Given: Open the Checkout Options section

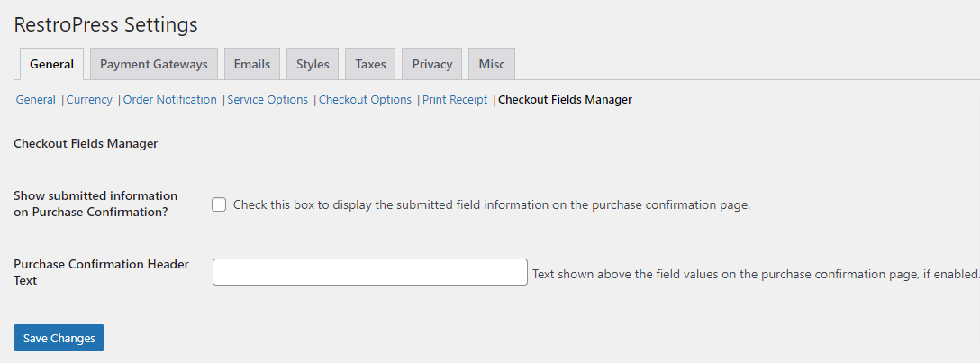Looking at the screenshot, I should pyautogui.click(x=365, y=99).
